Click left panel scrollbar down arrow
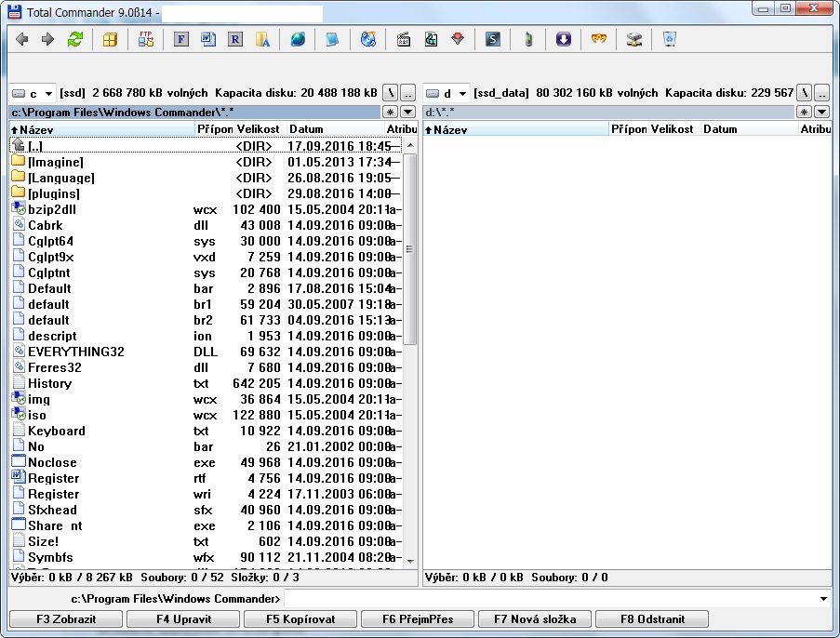The width and height of the screenshot is (840, 638). (410, 561)
